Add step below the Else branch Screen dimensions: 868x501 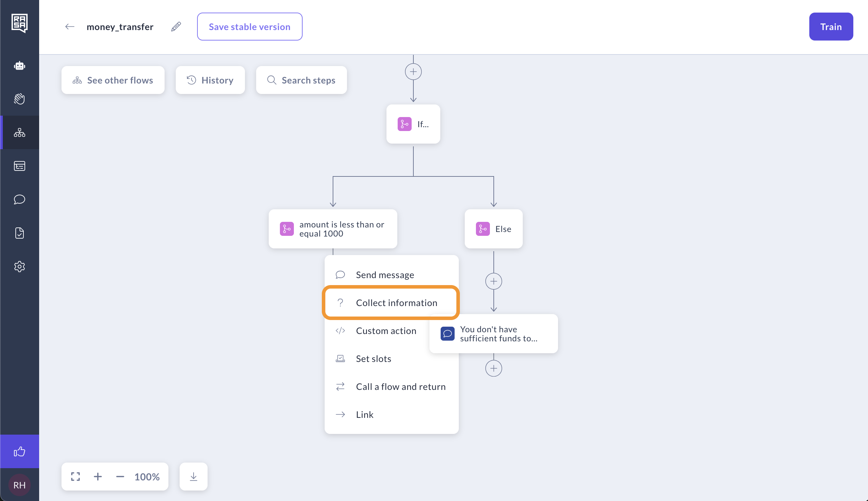pyautogui.click(x=493, y=281)
